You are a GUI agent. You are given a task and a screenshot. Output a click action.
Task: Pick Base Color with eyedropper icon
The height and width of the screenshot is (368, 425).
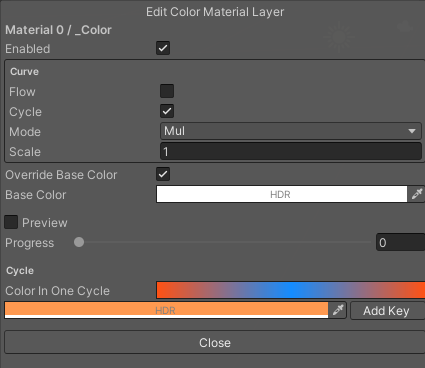click(417, 194)
